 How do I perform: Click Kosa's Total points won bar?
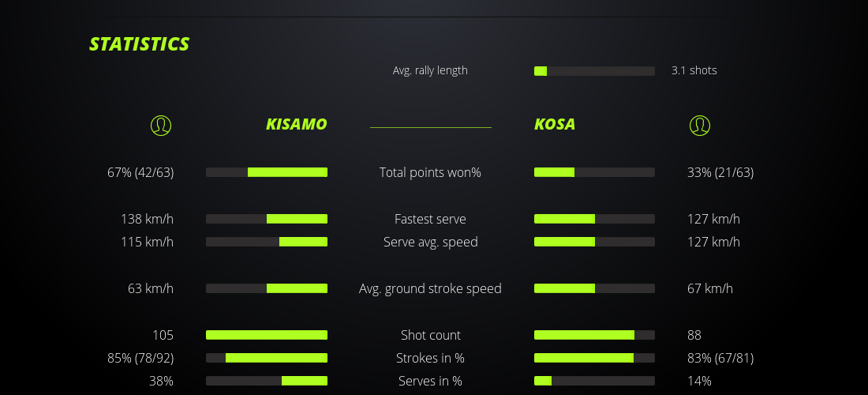[x=594, y=172]
